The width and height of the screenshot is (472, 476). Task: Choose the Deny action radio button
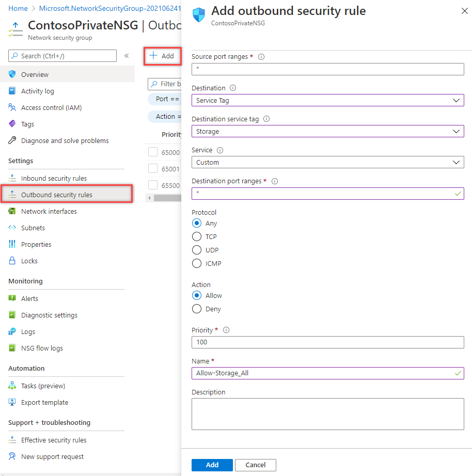pyautogui.click(x=197, y=309)
